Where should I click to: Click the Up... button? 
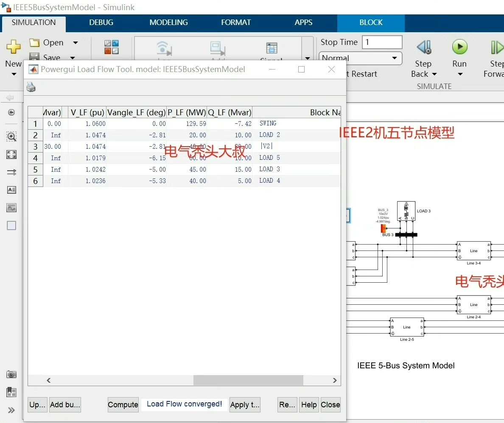tap(37, 405)
